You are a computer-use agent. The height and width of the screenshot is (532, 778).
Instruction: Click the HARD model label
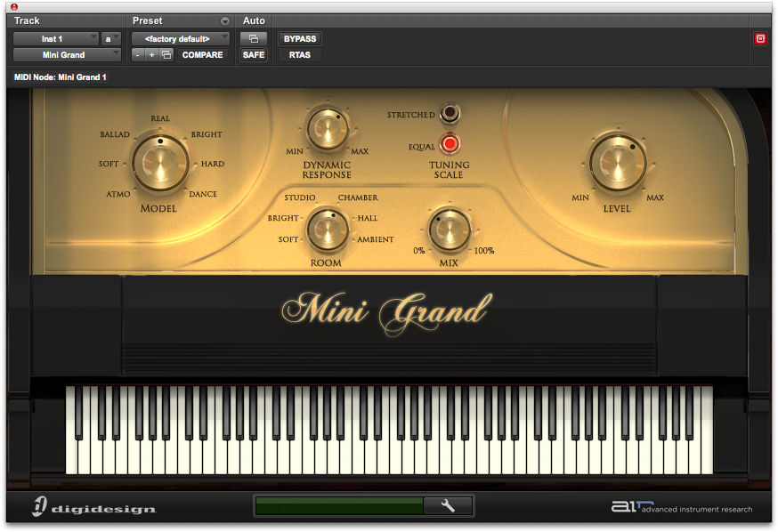pyautogui.click(x=213, y=164)
